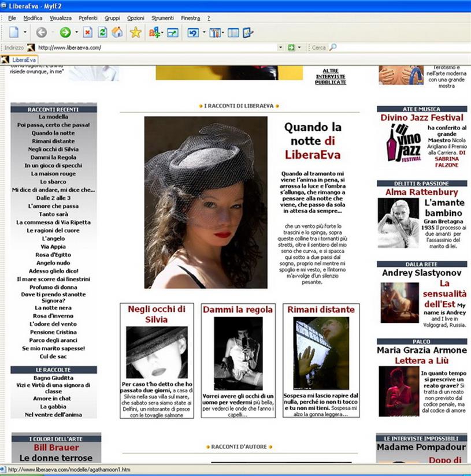Open a new blank page with the toolbar icon
The image size is (471, 476).
pyautogui.click(x=14, y=32)
